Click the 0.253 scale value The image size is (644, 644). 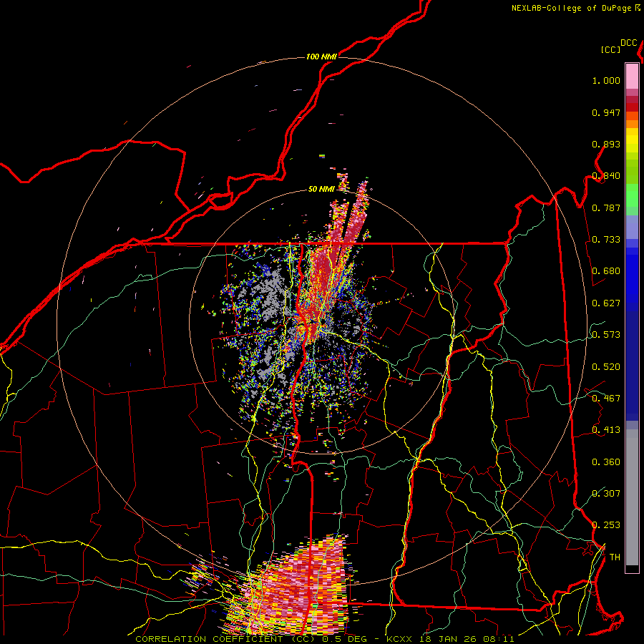[x=606, y=525]
